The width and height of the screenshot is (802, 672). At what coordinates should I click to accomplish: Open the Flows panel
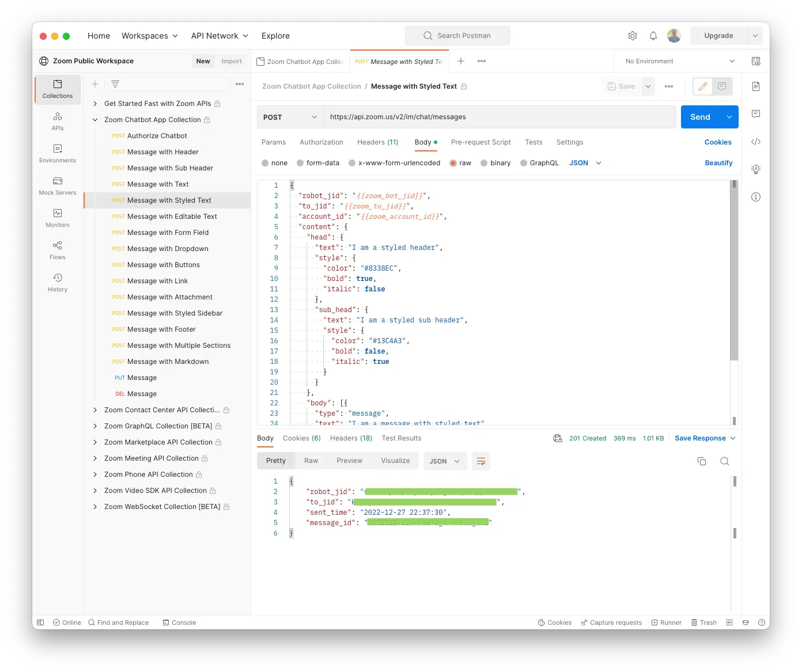coord(57,250)
